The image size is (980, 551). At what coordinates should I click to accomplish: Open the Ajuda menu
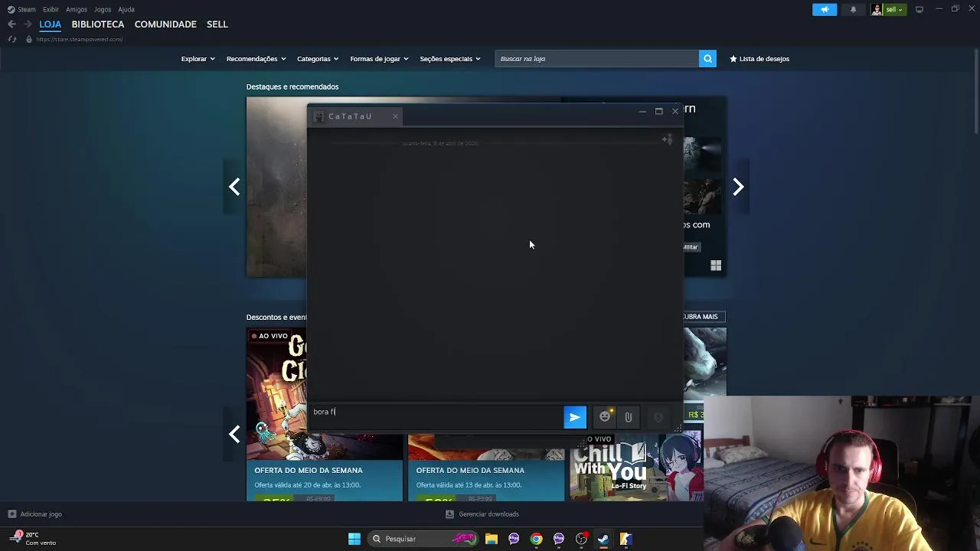click(x=126, y=9)
